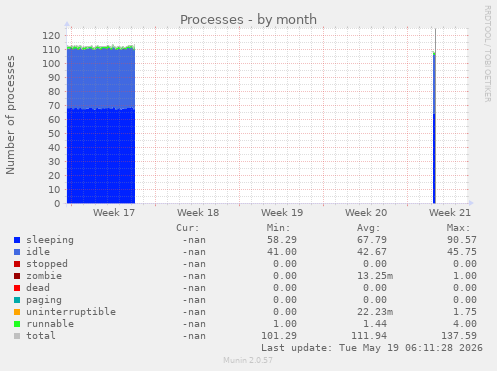Viewport: 497px width, 371px height.
Task: Click the total Min value 101.29
Action: (279, 336)
